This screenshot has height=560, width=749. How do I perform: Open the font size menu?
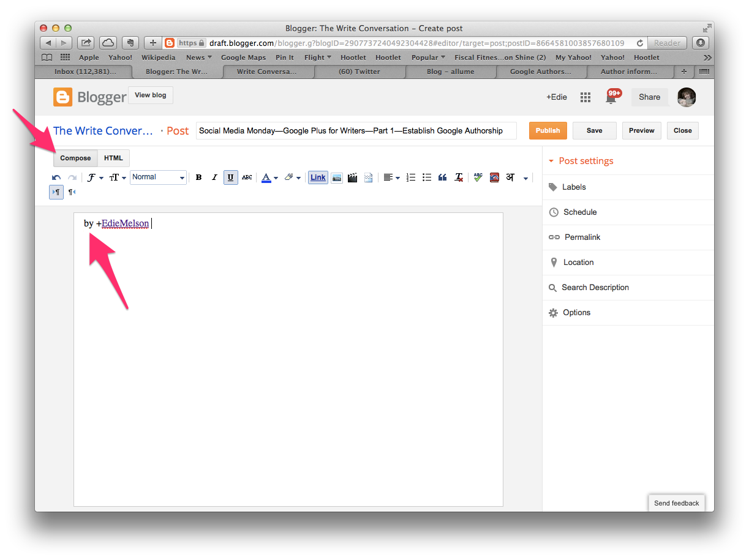tap(118, 177)
